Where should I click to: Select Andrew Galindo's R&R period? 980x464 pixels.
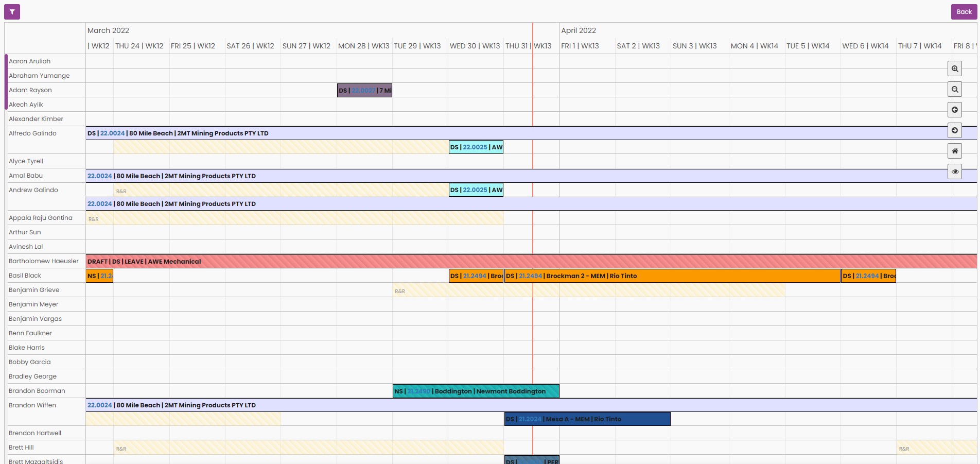281,190
